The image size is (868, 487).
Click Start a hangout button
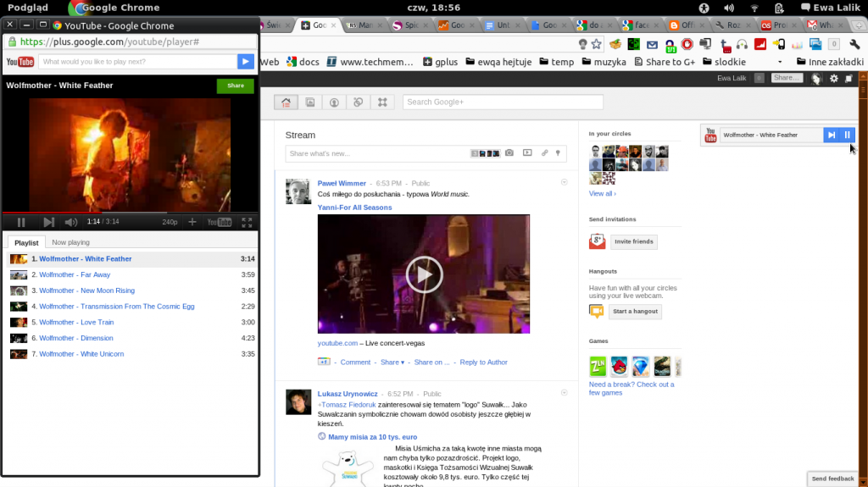pyautogui.click(x=635, y=311)
